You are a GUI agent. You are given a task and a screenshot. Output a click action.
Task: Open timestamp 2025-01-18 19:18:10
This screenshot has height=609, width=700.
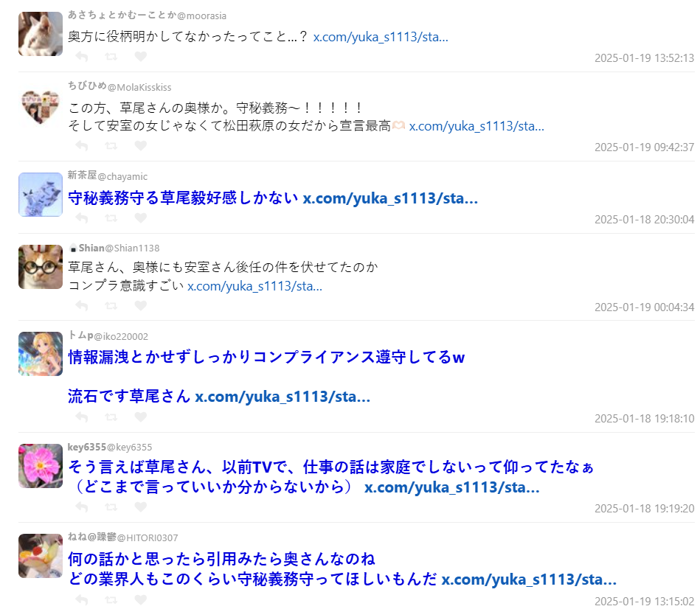tap(644, 419)
